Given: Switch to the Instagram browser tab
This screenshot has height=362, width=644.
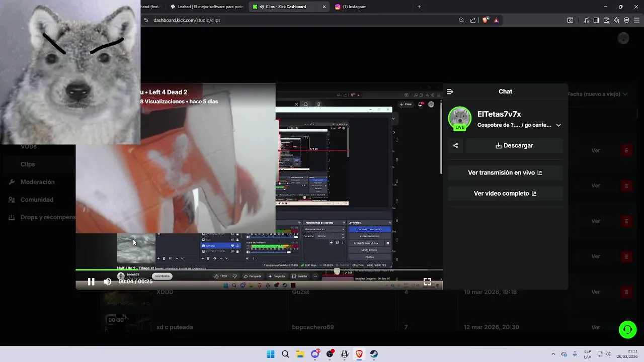Looking at the screenshot, I should pos(354,7).
